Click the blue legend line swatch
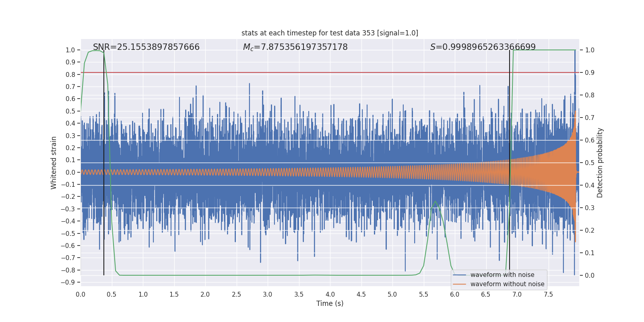This screenshot has height=322, width=644. (x=459, y=275)
